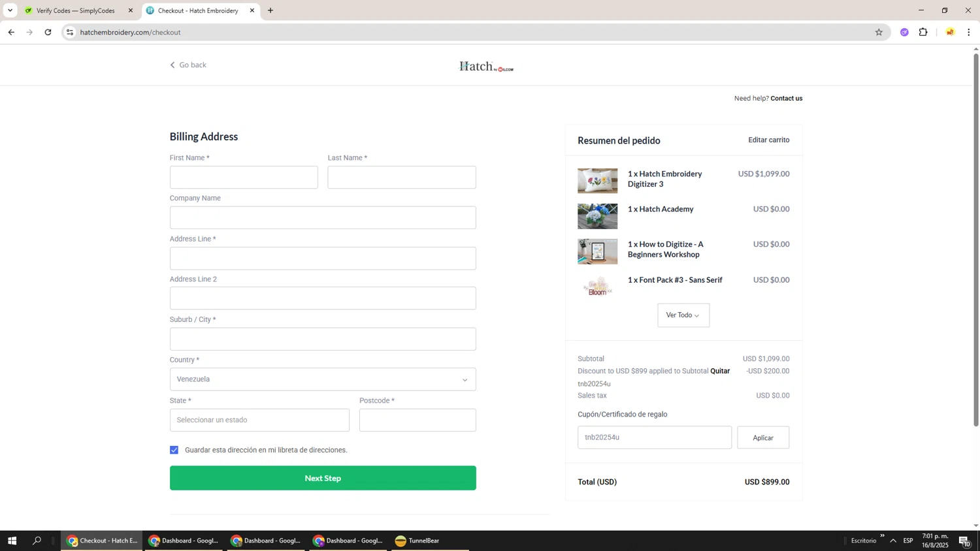The image size is (980, 551).
Task: Click How to Digitize workshop thumbnail
Action: tap(597, 251)
